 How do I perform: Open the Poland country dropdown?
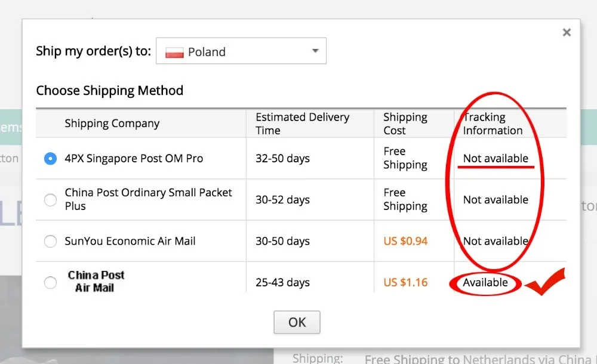[241, 51]
